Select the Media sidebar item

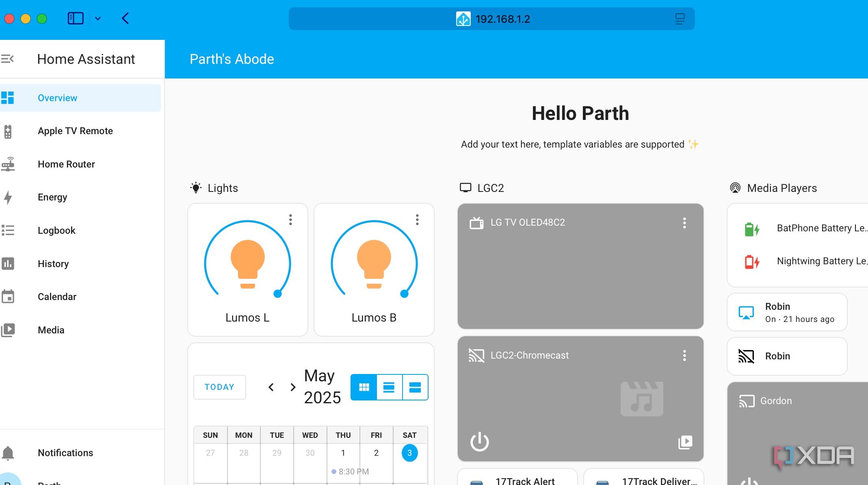51,330
